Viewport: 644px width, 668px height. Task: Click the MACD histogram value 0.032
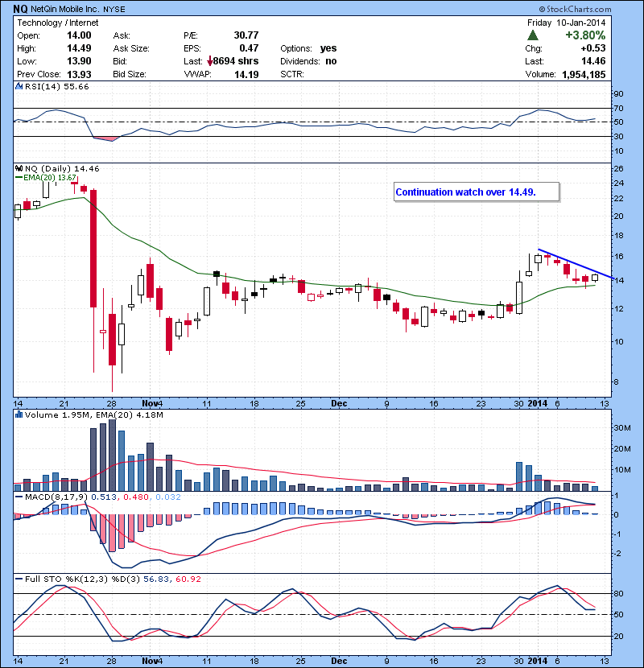[x=168, y=497]
